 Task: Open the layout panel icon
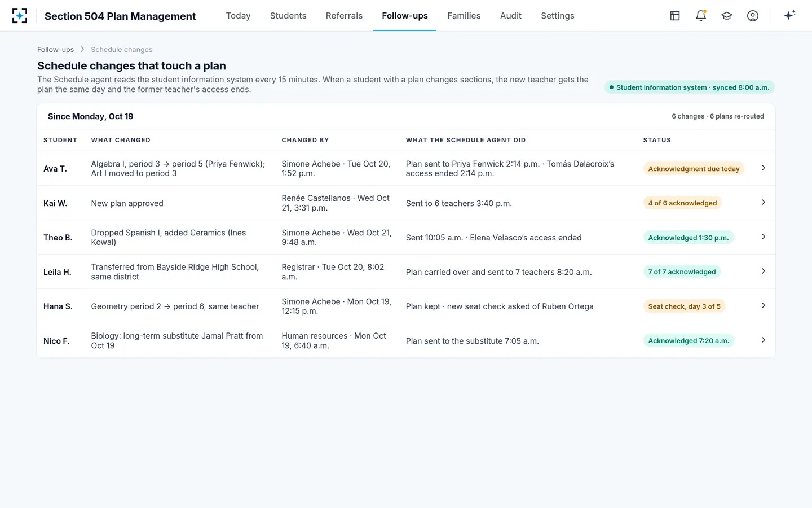(x=675, y=16)
